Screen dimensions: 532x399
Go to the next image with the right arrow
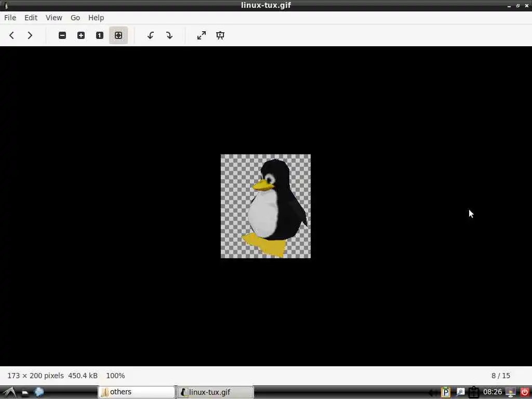click(x=30, y=35)
